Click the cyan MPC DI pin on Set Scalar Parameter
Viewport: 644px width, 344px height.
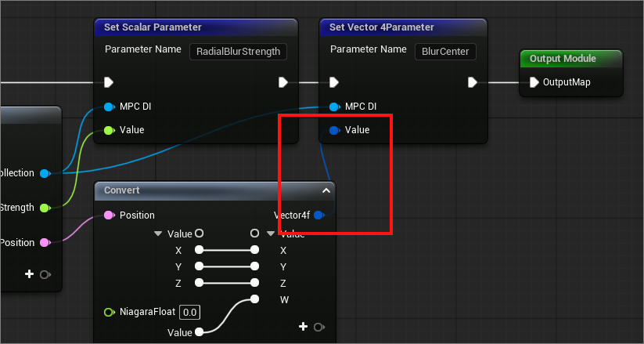[x=109, y=106]
